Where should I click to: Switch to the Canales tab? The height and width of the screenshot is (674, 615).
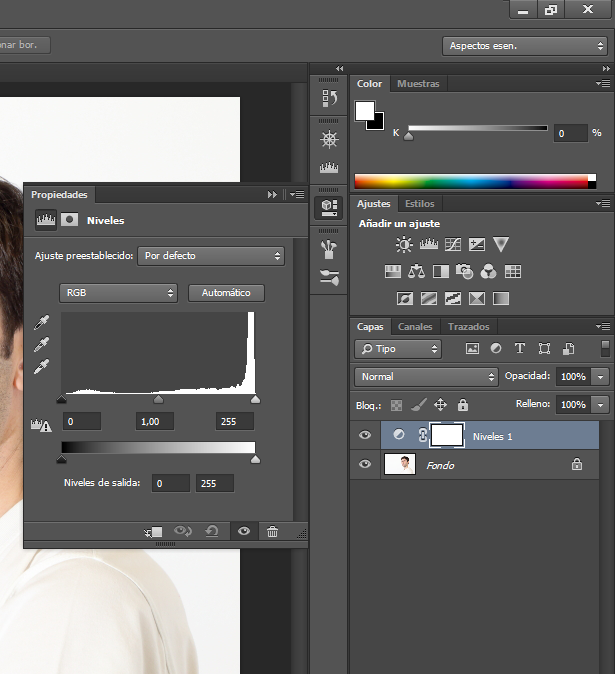point(415,327)
